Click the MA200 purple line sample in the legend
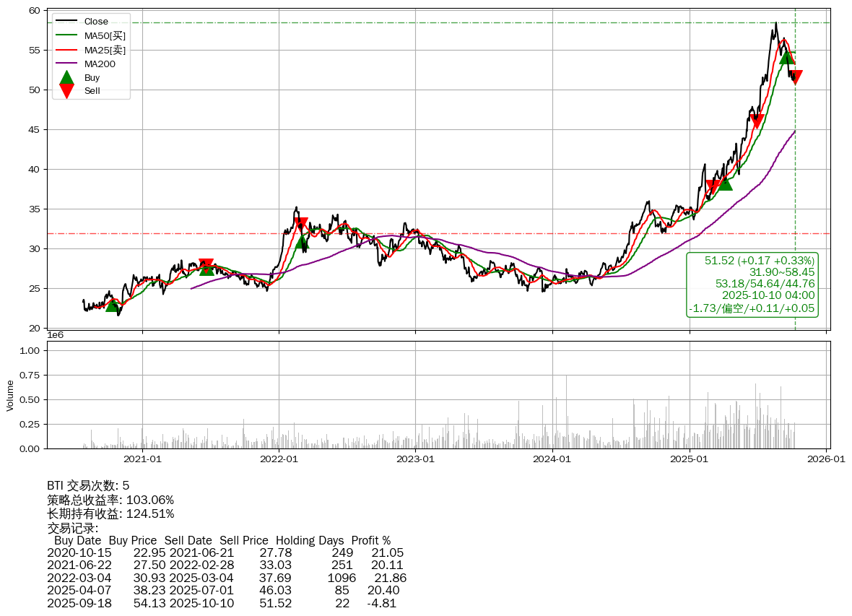 pos(66,64)
